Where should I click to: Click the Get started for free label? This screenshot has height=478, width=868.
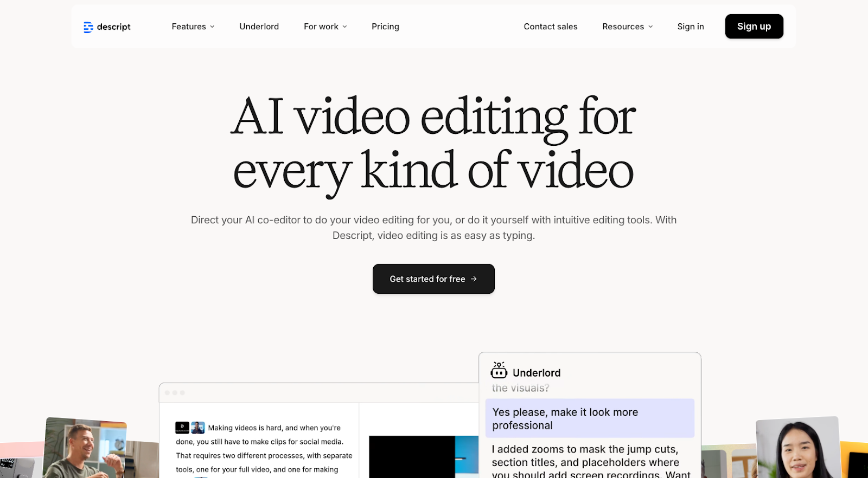(427, 279)
